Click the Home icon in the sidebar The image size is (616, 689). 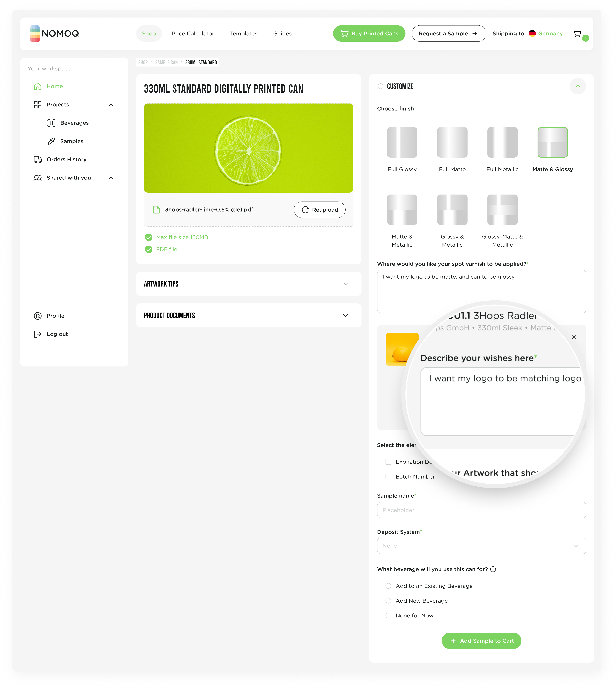click(x=38, y=86)
